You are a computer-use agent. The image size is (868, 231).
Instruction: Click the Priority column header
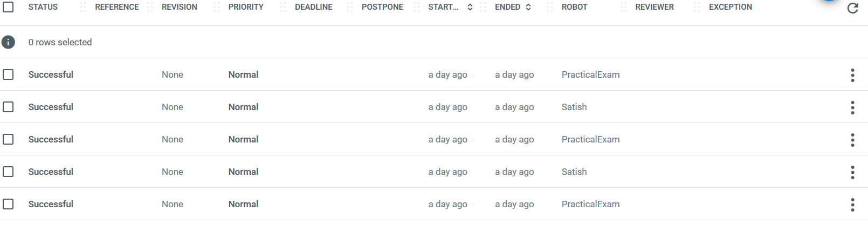pos(246,7)
